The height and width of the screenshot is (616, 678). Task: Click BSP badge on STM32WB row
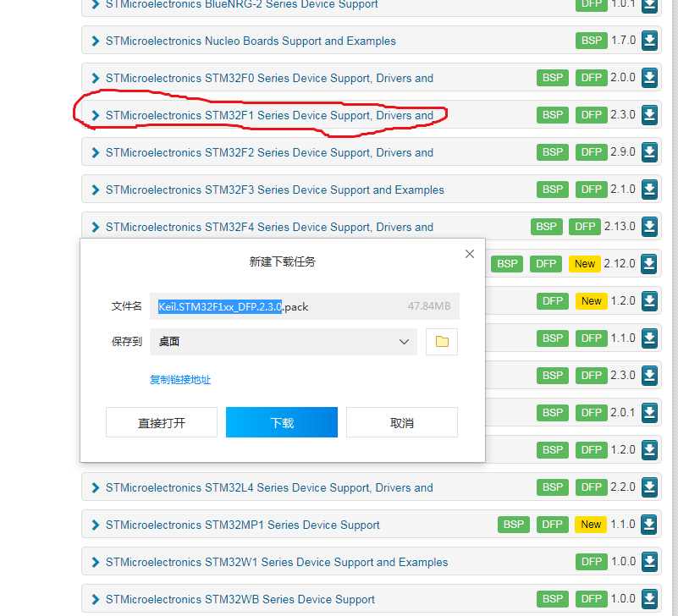pyautogui.click(x=553, y=598)
